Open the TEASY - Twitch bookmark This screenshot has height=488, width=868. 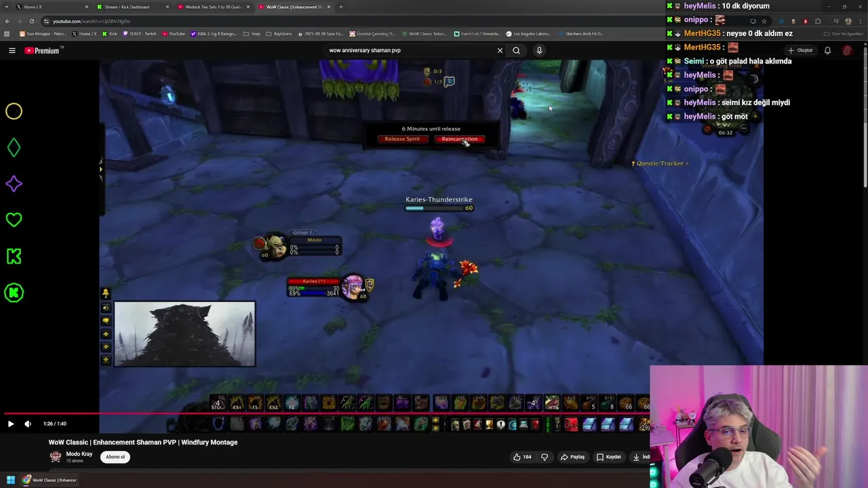140,33
